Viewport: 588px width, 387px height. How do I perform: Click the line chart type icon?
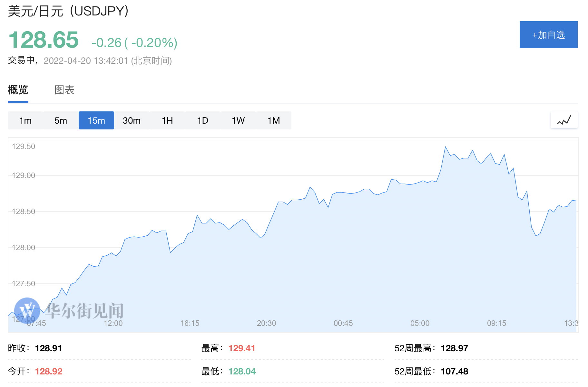[564, 120]
